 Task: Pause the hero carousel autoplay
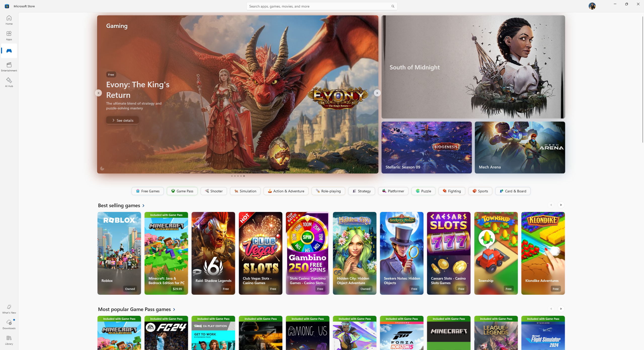point(102,168)
